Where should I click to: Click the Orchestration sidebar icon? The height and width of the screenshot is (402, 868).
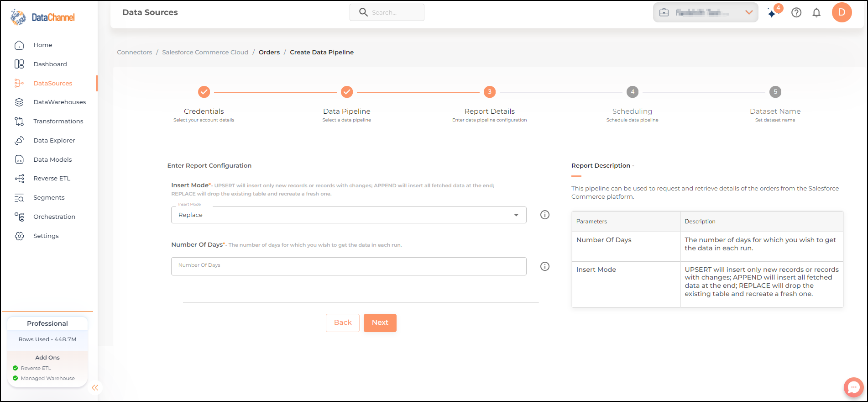(19, 217)
